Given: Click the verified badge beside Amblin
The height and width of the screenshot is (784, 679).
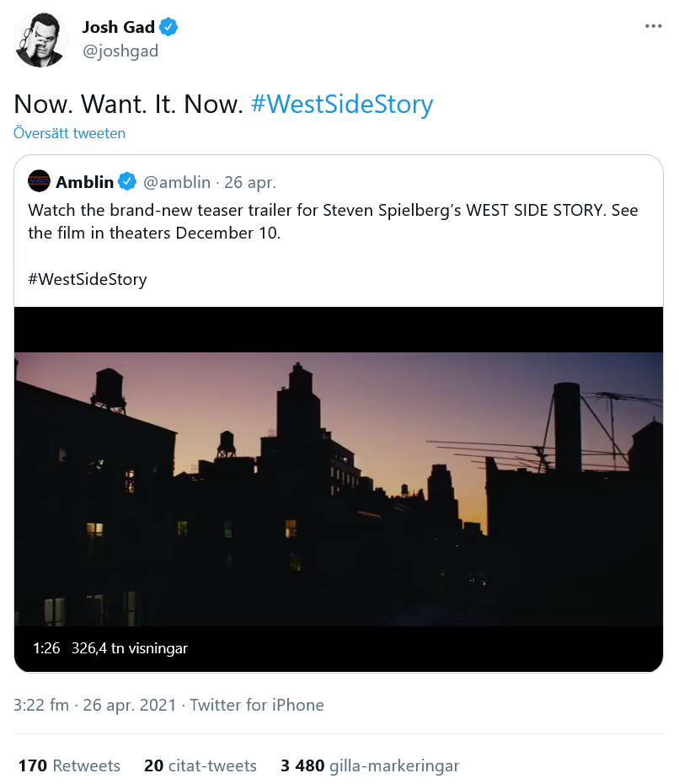Looking at the screenshot, I should (127, 181).
